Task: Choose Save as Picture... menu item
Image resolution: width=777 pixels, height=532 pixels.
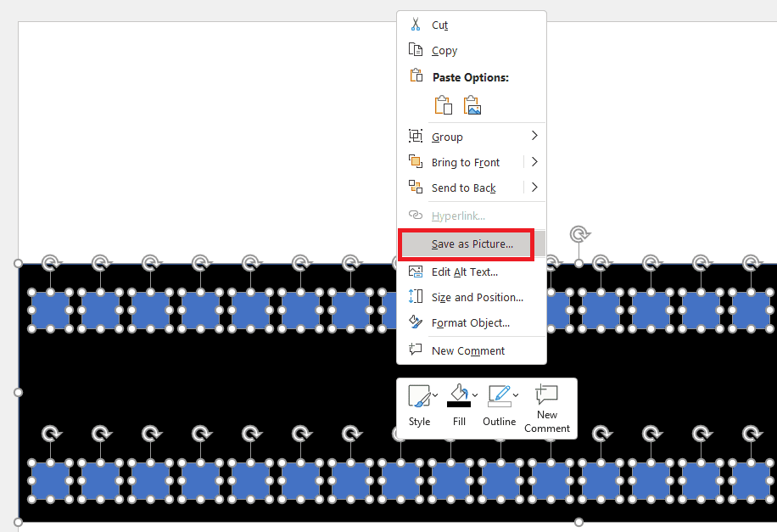Action: pos(472,244)
